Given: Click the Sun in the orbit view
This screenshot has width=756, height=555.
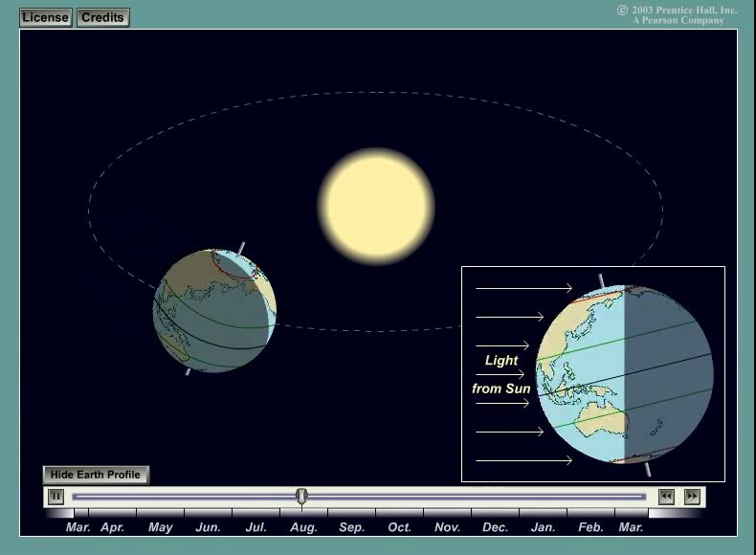Looking at the screenshot, I should pos(376,207).
